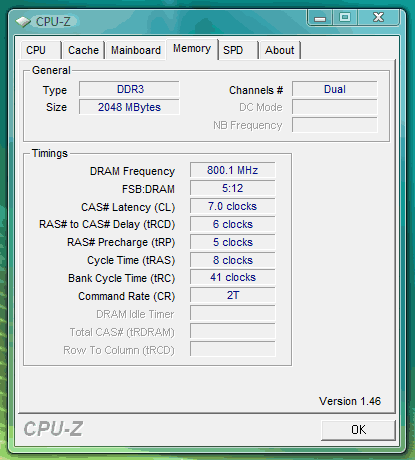
Task: Click the 6 clocks tRCD value
Action: pos(233,224)
